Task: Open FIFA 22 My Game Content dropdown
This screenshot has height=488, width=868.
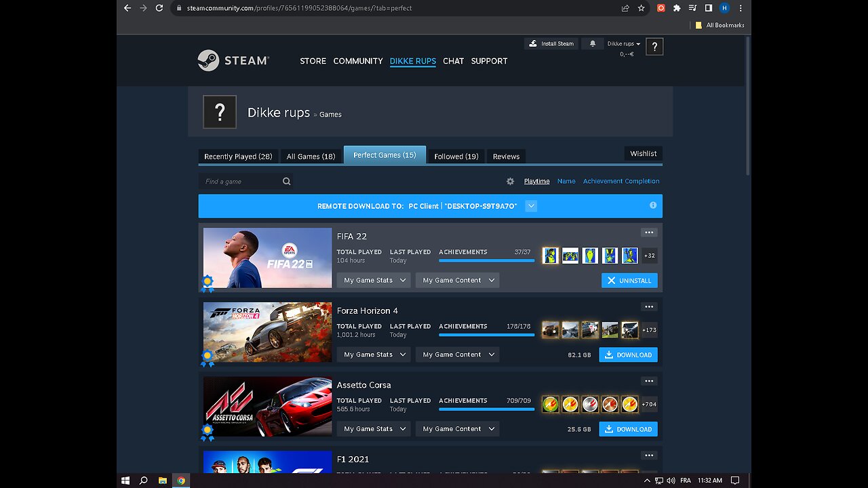Action: [458, 280]
